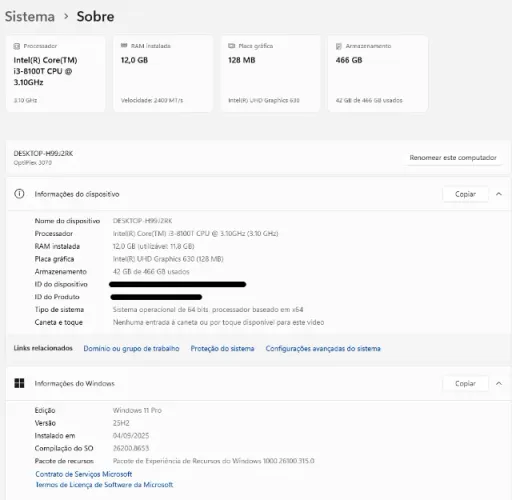Open Termos de Licença de Software da Microsoft
The height and width of the screenshot is (500, 512).
104,484
